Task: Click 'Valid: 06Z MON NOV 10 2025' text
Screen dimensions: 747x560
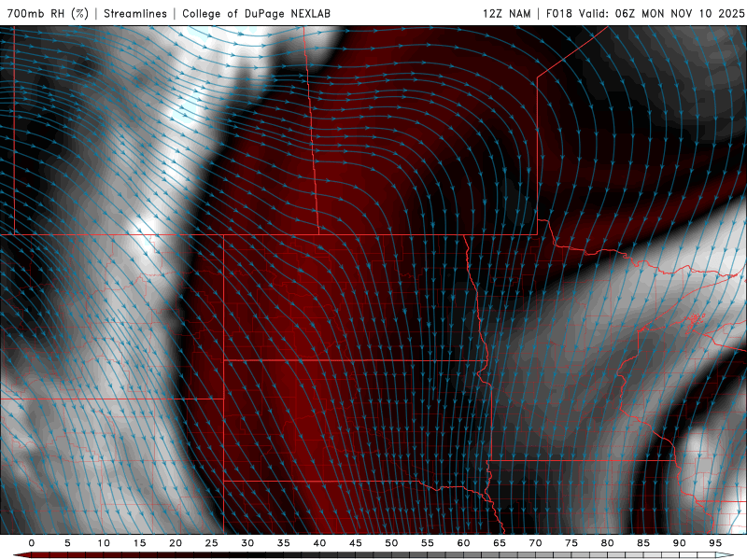Action: click(x=661, y=13)
